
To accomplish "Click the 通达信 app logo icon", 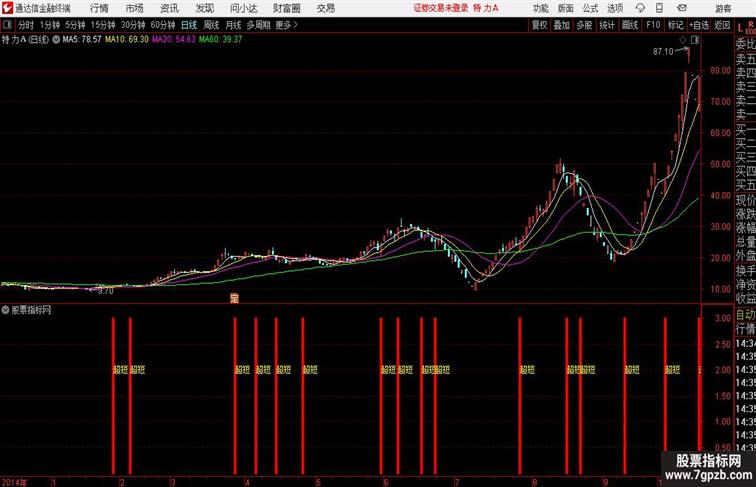I will click(x=7, y=8).
